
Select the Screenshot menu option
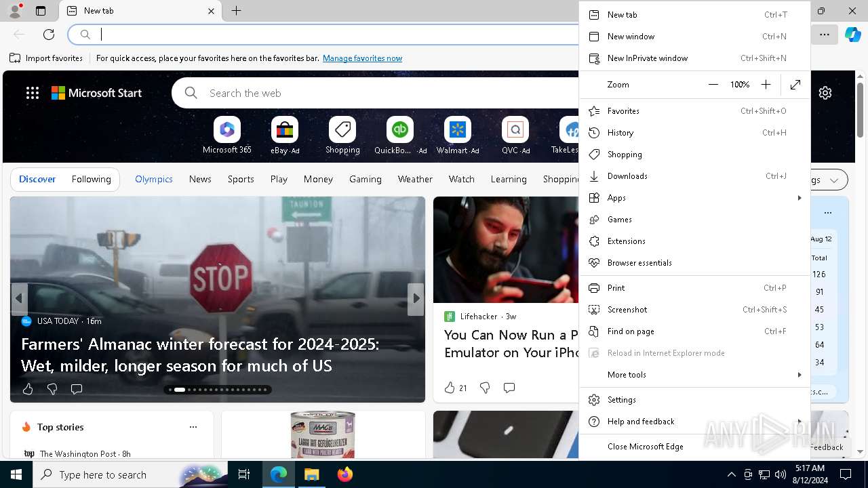click(694, 310)
